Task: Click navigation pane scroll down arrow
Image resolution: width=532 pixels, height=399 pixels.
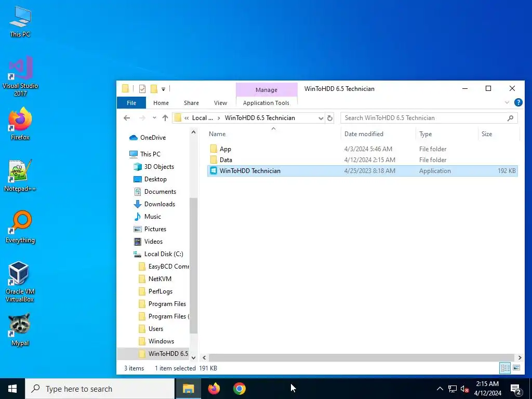Action: click(193, 357)
